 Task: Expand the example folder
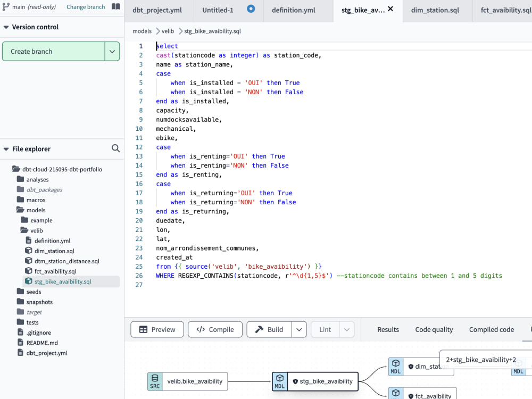click(x=24, y=220)
